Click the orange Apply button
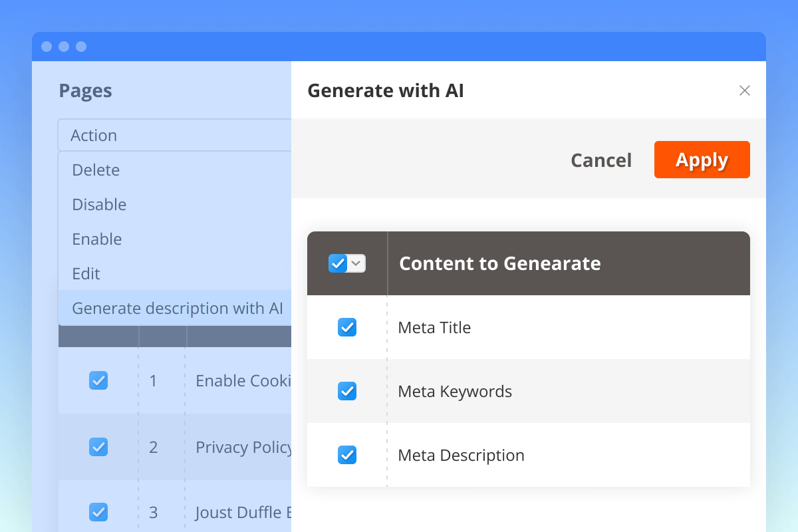Viewport: 798px width, 532px height. 702,160
